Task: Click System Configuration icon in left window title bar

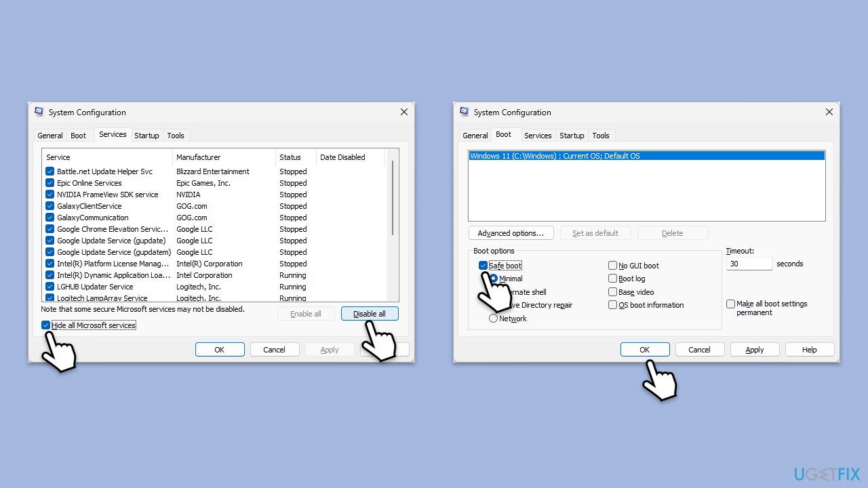Action: 39,112
